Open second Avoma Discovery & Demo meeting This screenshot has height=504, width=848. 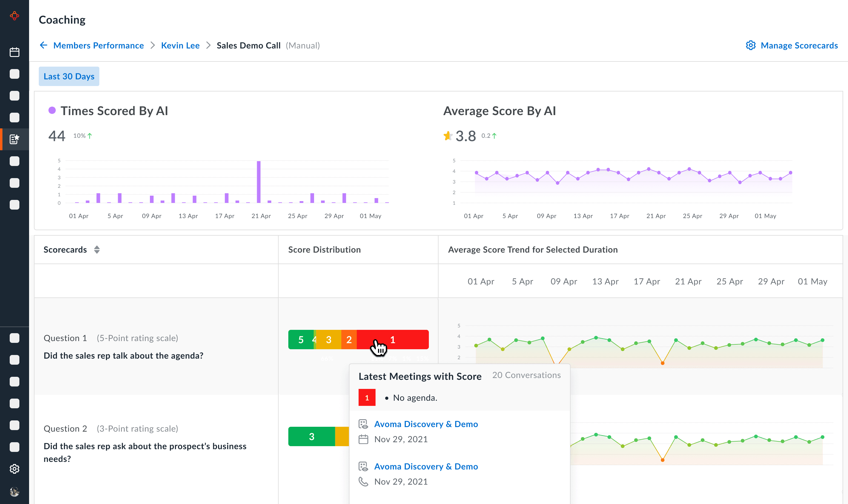pos(426,466)
